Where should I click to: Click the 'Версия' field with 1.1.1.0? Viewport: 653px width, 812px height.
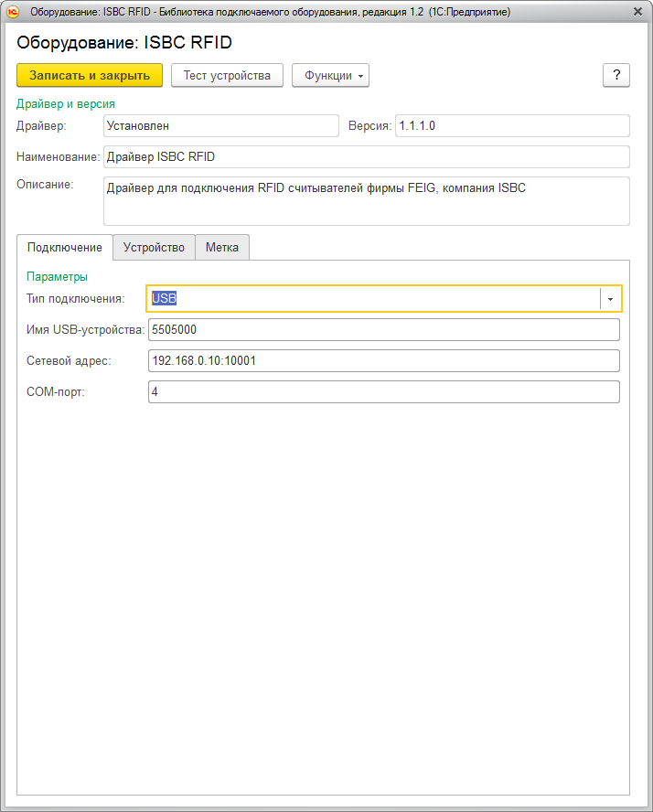pyautogui.click(x=512, y=126)
